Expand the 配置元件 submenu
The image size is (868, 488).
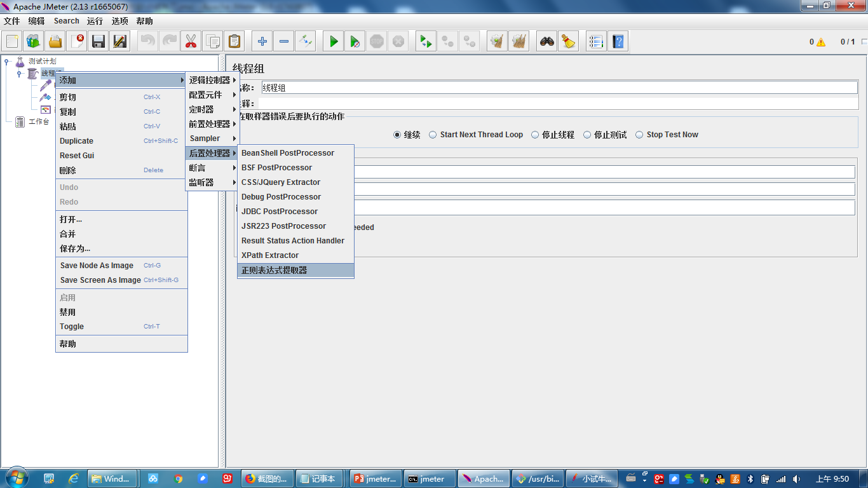212,95
